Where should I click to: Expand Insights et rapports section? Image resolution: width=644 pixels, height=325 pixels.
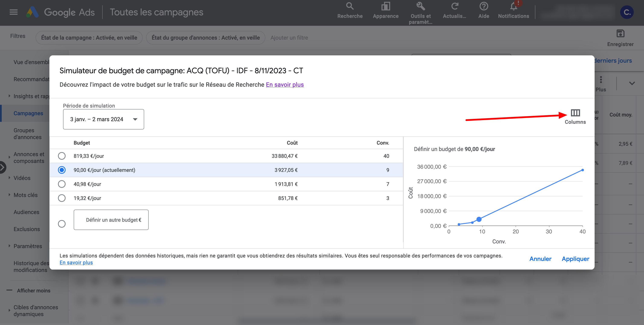(9, 96)
